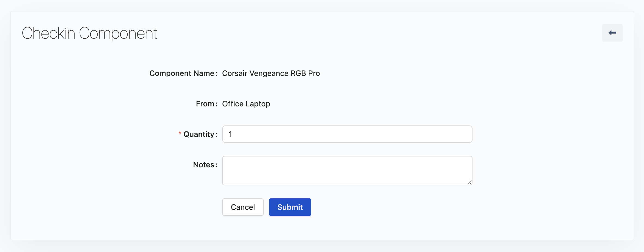
Task: Click the Notes field label
Action: point(204,165)
